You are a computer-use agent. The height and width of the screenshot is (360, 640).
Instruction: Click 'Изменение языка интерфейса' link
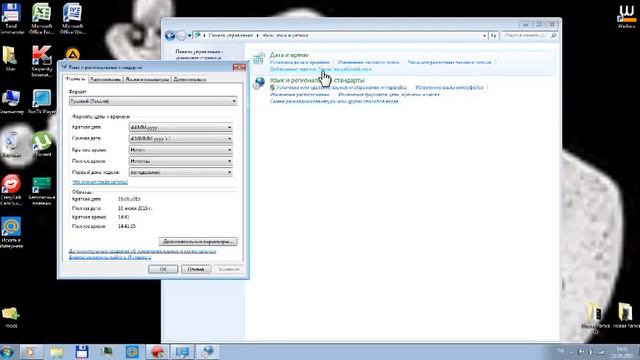pyautogui.click(x=449, y=87)
